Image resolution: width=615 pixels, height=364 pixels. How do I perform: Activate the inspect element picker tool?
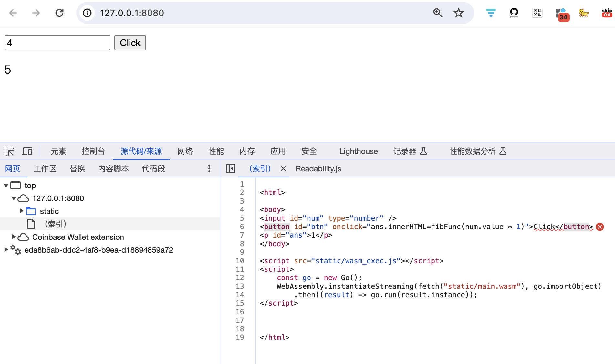click(x=9, y=151)
